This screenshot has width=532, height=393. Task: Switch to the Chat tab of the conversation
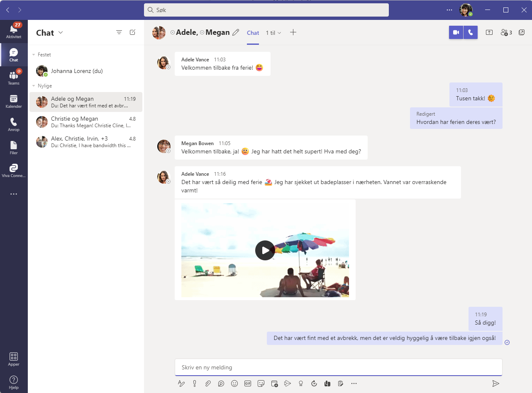coord(253,32)
